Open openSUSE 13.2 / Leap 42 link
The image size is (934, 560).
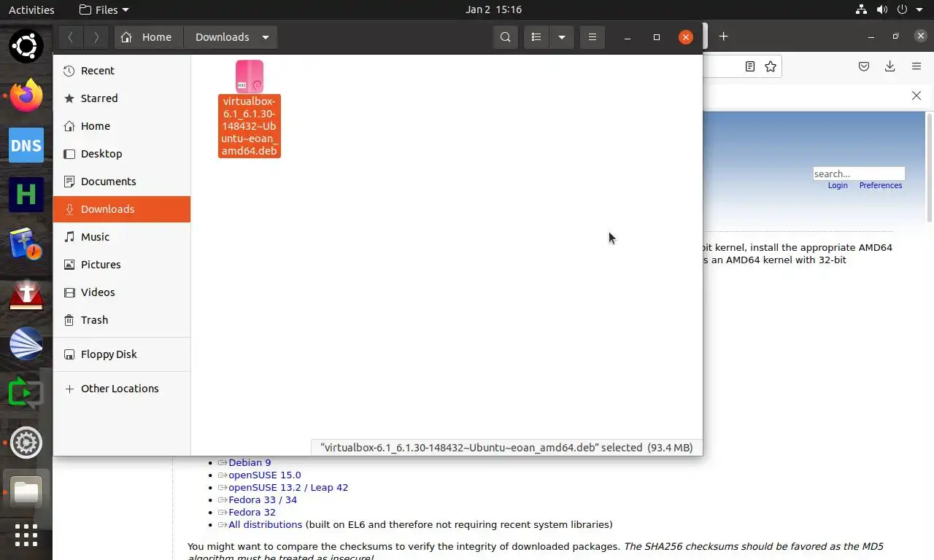288,487
